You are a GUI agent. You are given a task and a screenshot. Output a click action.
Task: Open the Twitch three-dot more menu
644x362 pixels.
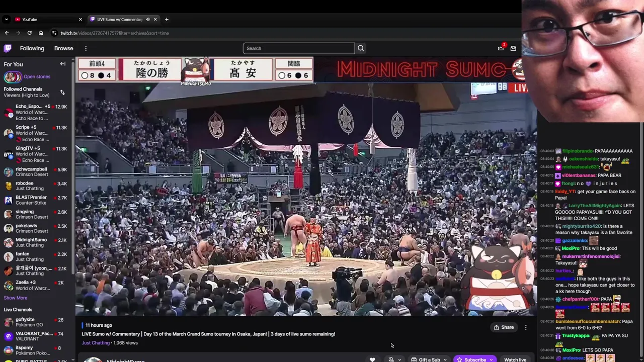[86, 48]
